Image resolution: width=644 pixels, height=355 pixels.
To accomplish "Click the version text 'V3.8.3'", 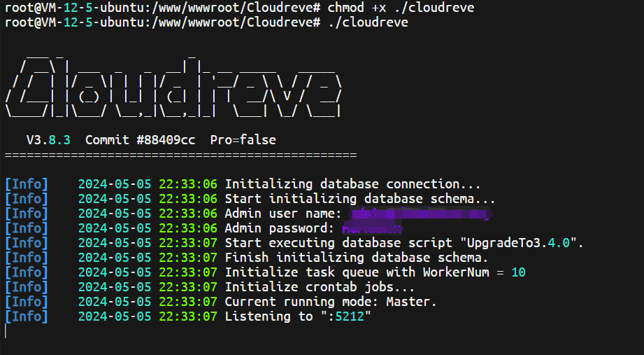I will coord(48,140).
